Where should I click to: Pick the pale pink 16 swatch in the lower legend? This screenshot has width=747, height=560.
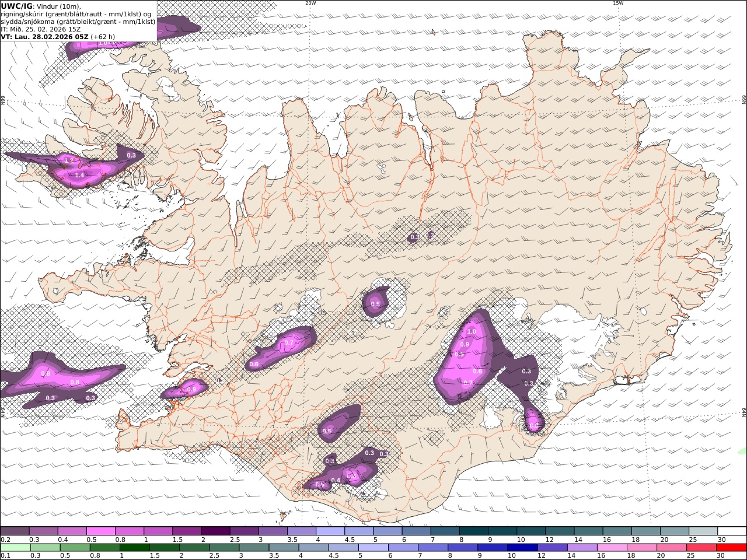point(612,548)
